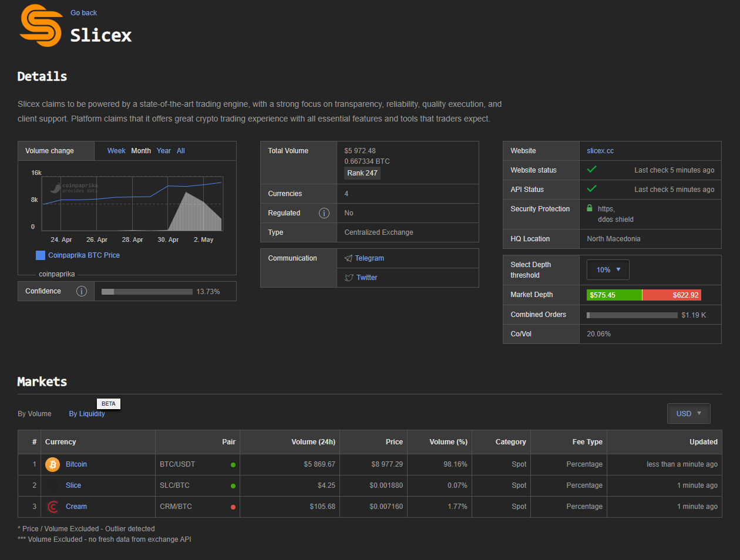
Task: Click the $1.19 K combined orders value
Action: [694, 315]
